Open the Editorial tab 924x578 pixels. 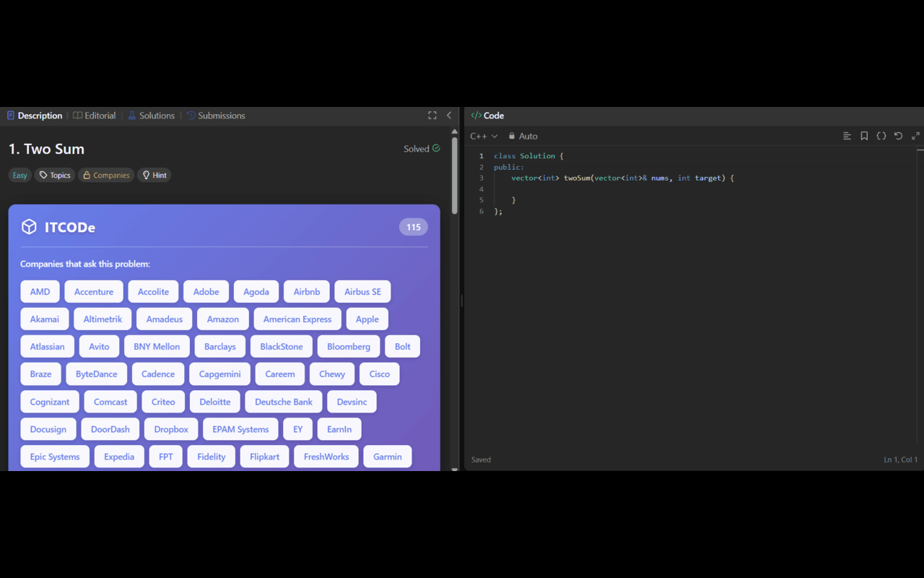click(x=95, y=116)
